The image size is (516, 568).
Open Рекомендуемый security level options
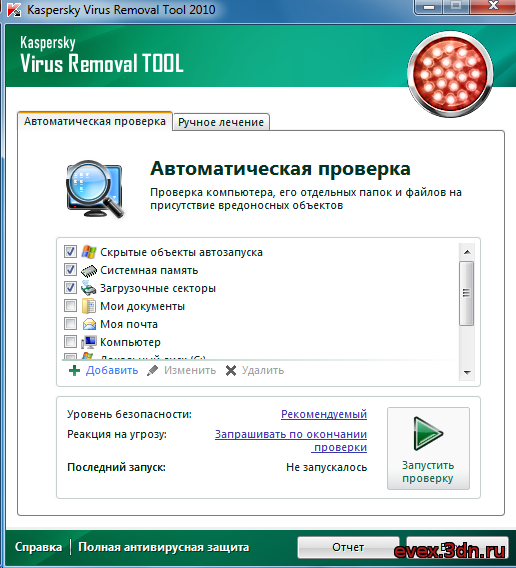324,414
